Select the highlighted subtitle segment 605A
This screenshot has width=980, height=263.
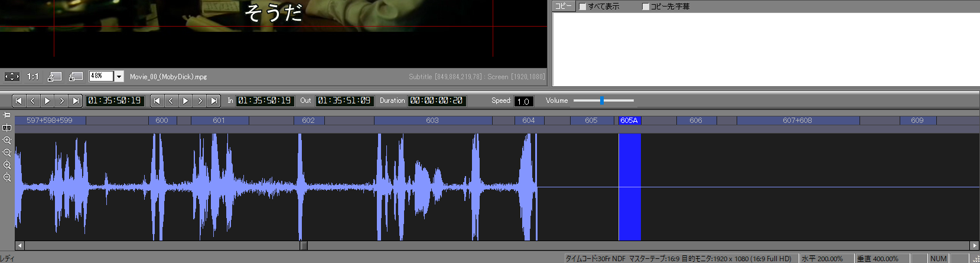pyautogui.click(x=629, y=121)
